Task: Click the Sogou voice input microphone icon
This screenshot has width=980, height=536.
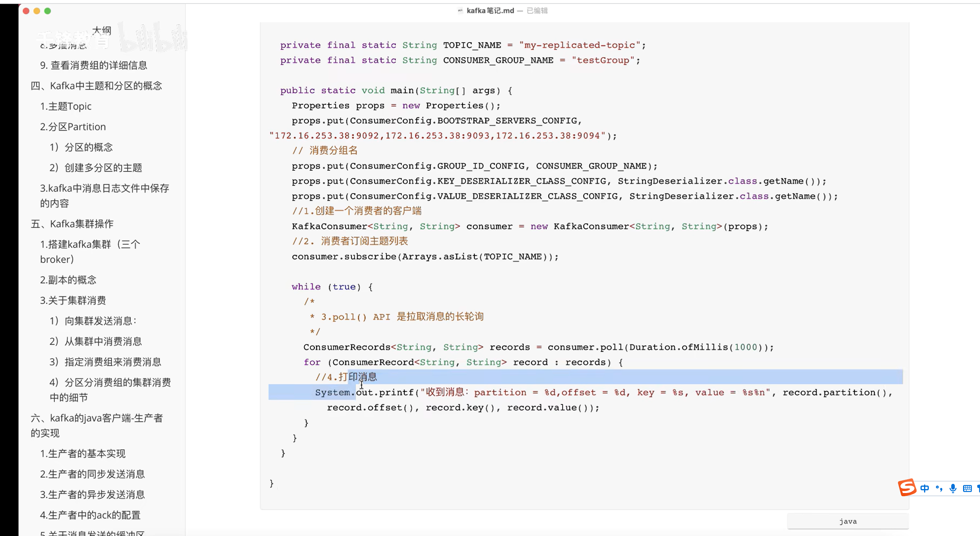Action: click(953, 489)
